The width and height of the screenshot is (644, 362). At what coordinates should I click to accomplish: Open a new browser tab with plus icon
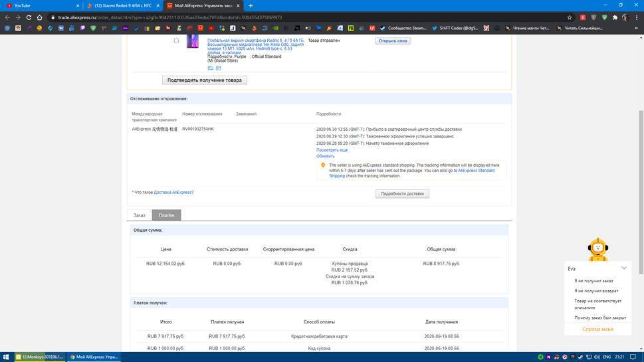click(x=251, y=5)
